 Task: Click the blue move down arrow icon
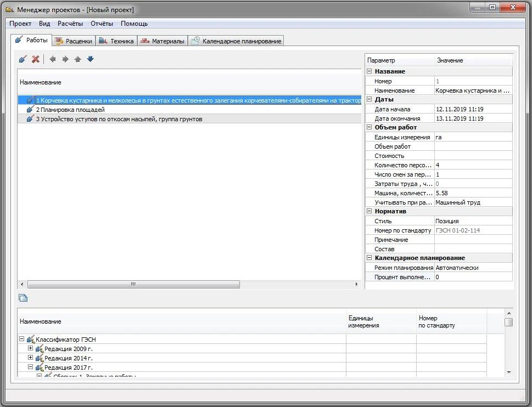91,59
